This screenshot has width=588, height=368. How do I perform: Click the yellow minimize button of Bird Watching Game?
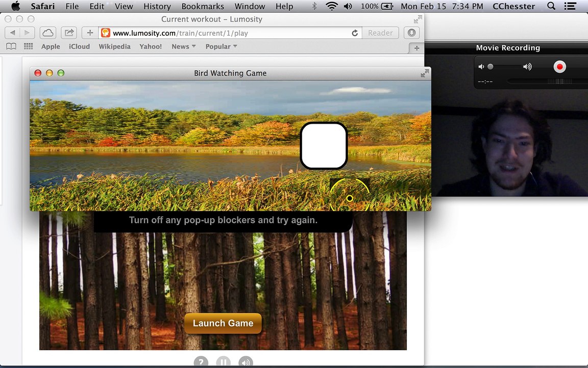click(x=49, y=73)
